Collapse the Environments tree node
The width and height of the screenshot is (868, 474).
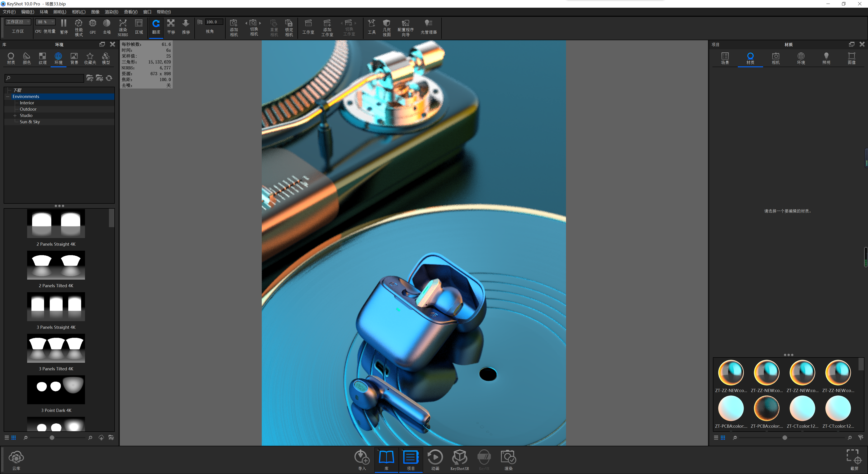click(x=8, y=97)
